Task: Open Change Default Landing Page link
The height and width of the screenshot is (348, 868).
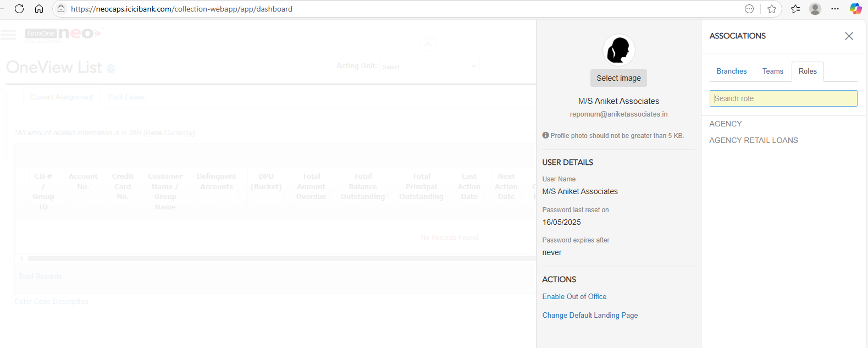Action: (x=590, y=315)
